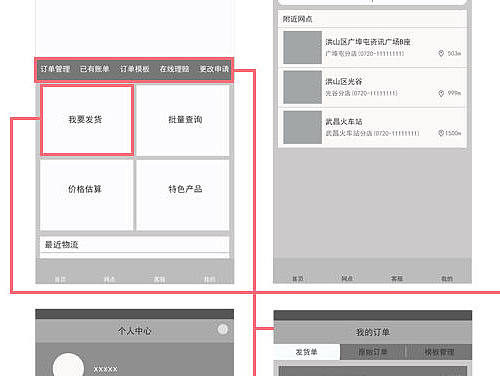Open the 已有账单 menu item
The width and height of the screenshot is (500, 376).
(x=95, y=69)
